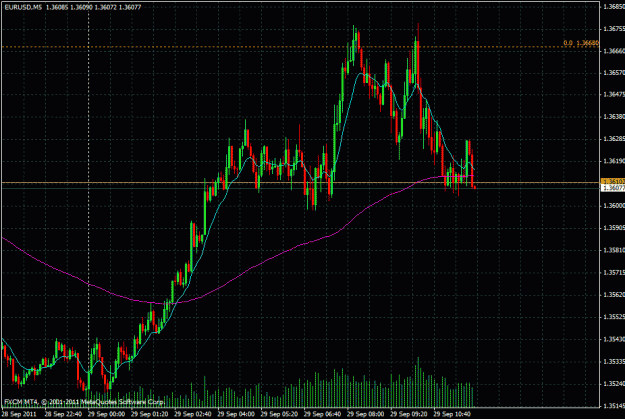
Task: Click the 29 Sep 01:20 time label
Action: coord(149,414)
